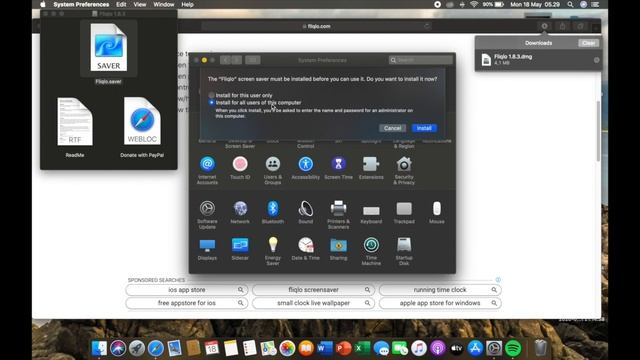Open Sound preferences
Screen dimensions: 640x360
(305, 212)
